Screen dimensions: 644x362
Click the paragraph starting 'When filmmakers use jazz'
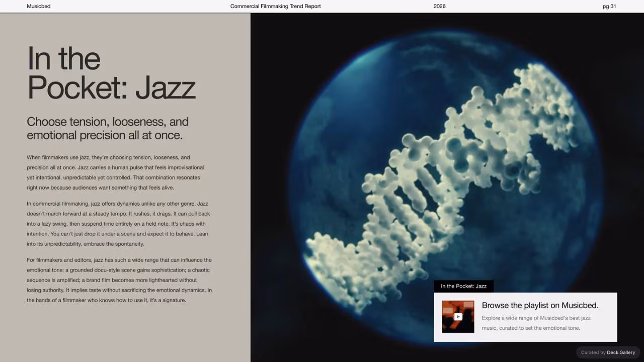[115, 172]
